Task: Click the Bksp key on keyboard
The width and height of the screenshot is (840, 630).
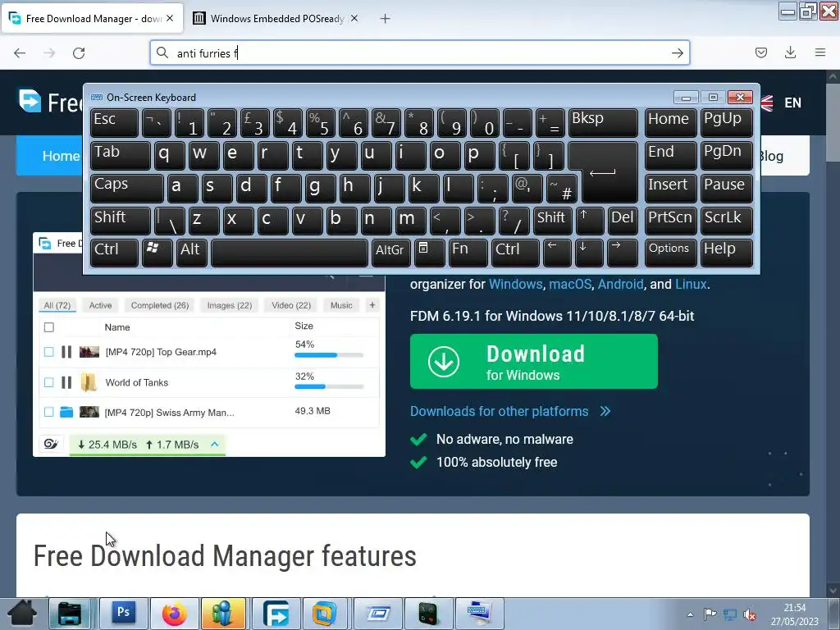Action: (x=603, y=122)
